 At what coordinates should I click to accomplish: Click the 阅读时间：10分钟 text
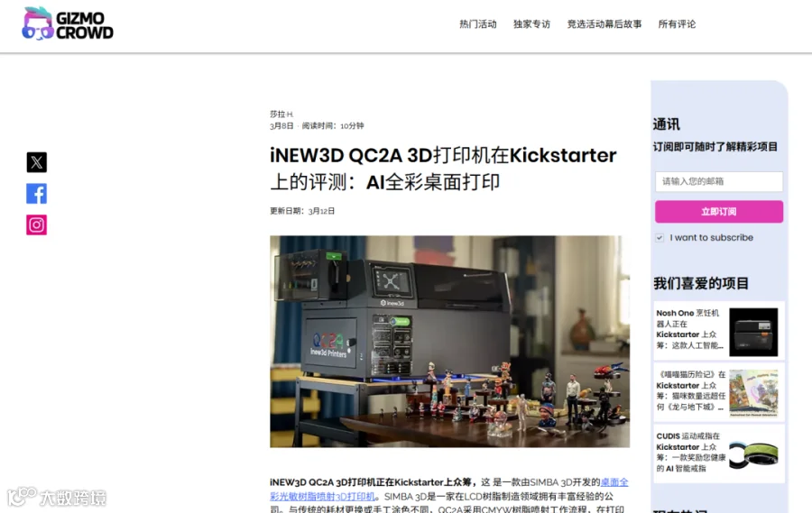(333, 126)
